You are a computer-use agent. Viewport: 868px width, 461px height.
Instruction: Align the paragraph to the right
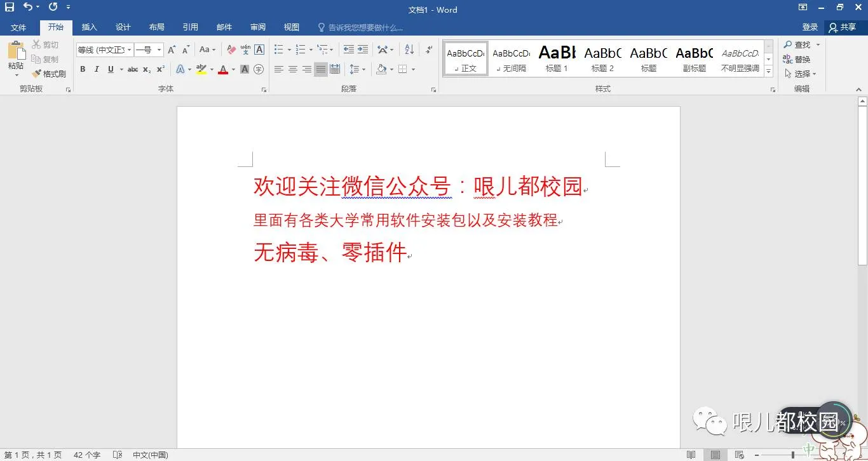point(307,69)
